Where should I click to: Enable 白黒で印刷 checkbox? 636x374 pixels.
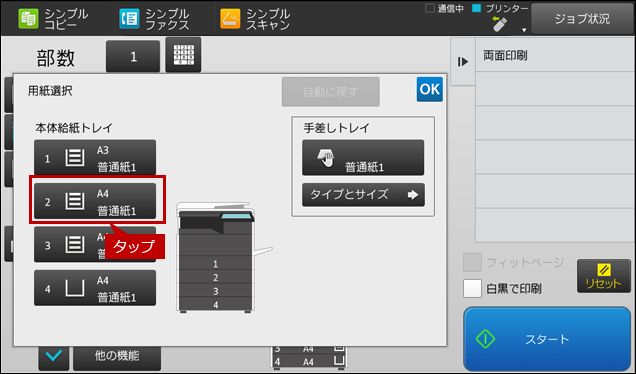(472, 288)
